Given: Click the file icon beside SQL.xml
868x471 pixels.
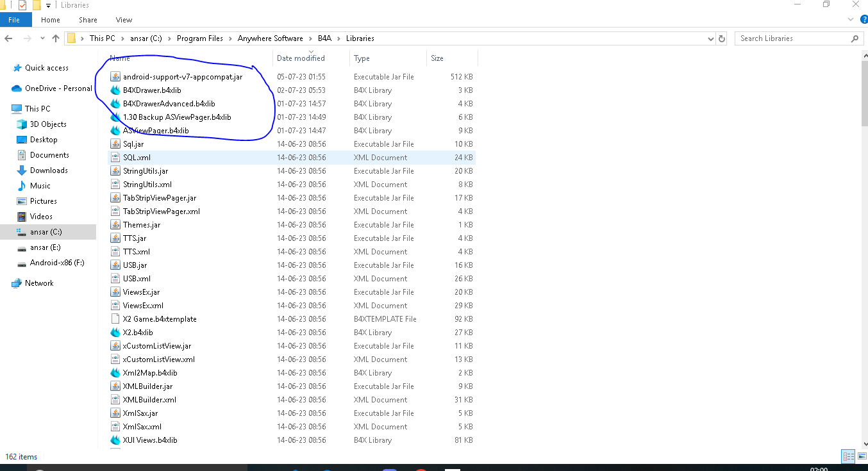Looking at the screenshot, I should (115, 158).
